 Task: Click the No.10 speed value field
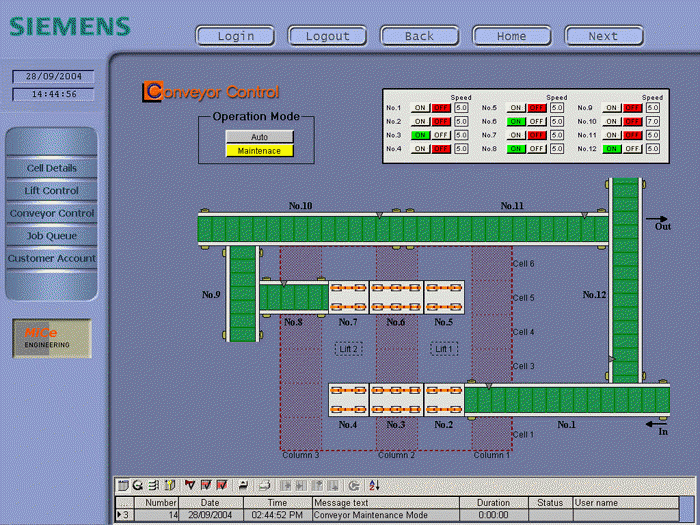coord(653,121)
